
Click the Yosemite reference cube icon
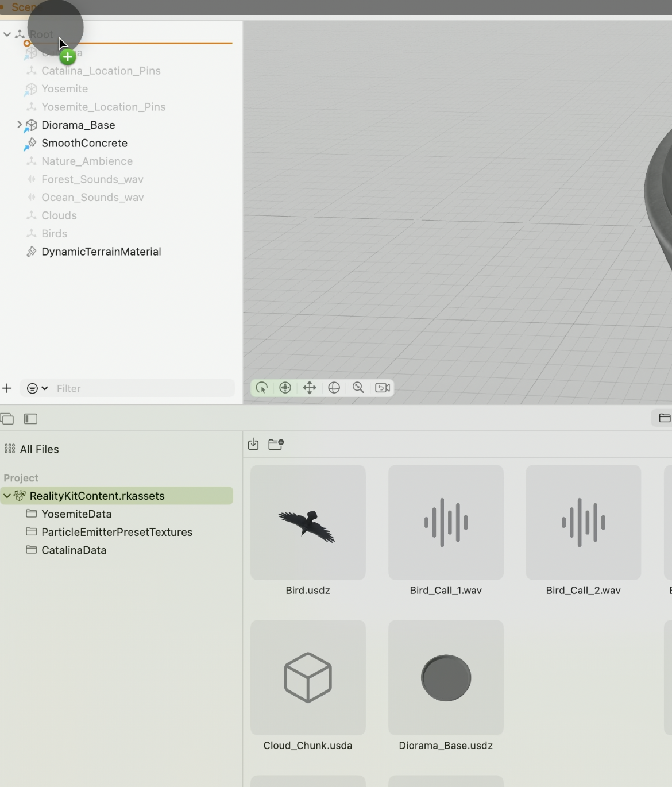tap(31, 90)
